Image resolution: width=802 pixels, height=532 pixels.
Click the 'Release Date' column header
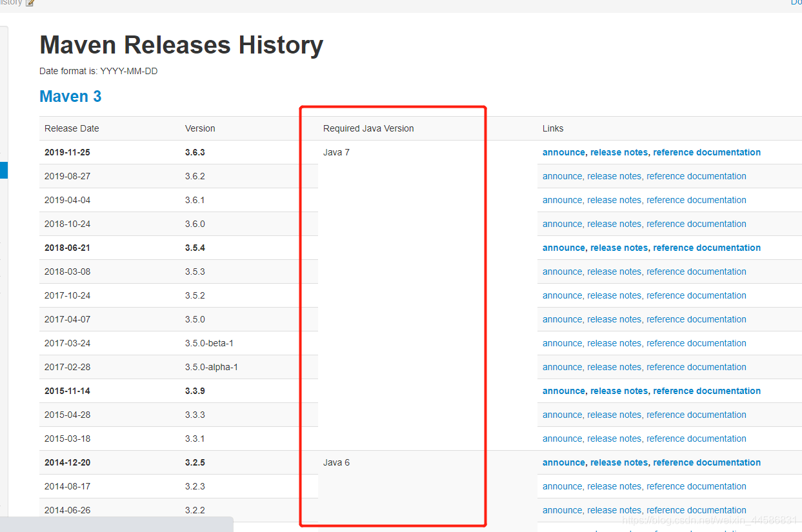click(72, 129)
